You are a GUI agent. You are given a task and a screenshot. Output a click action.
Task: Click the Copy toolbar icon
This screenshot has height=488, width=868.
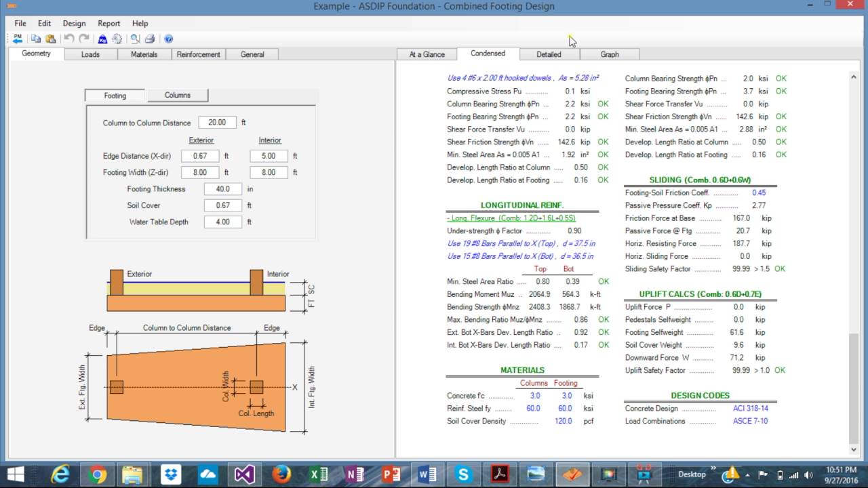pyautogui.click(x=36, y=39)
